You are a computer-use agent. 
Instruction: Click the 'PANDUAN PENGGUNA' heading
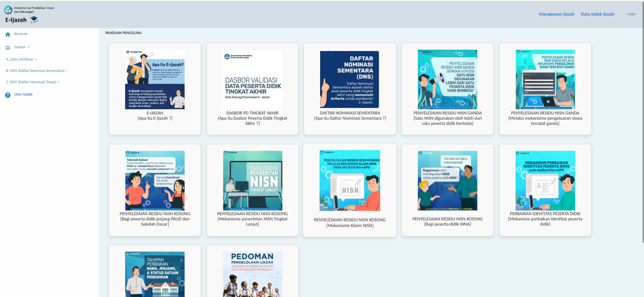(123, 33)
